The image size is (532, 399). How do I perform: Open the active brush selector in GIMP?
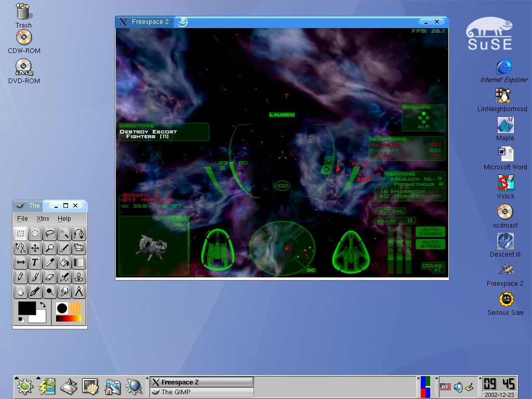[x=62, y=309]
